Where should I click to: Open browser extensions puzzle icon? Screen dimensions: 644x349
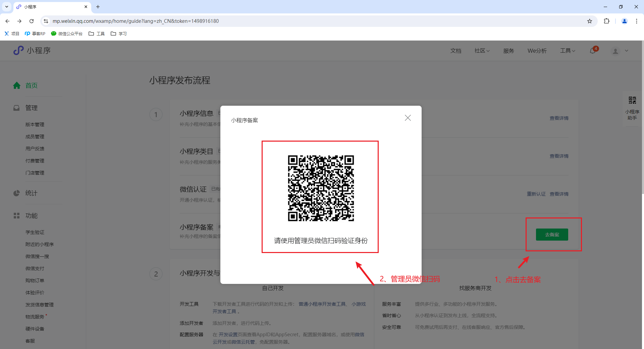[x=606, y=21]
